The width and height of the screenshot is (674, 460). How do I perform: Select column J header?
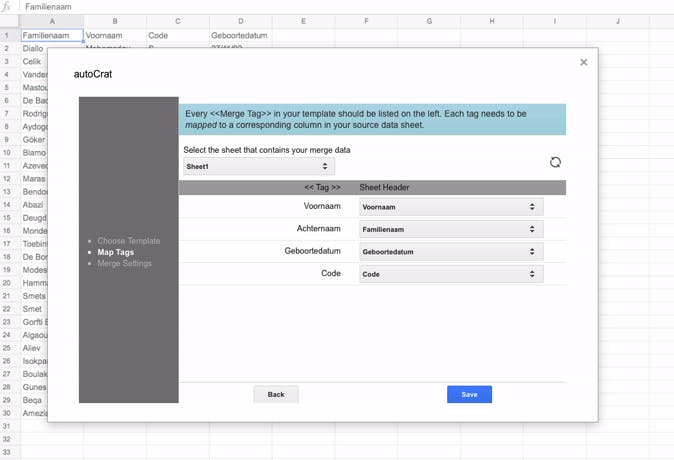point(618,21)
